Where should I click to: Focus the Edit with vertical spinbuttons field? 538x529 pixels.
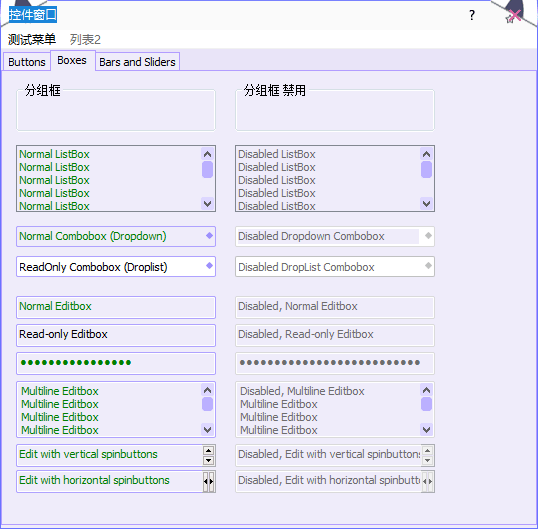click(x=110, y=455)
